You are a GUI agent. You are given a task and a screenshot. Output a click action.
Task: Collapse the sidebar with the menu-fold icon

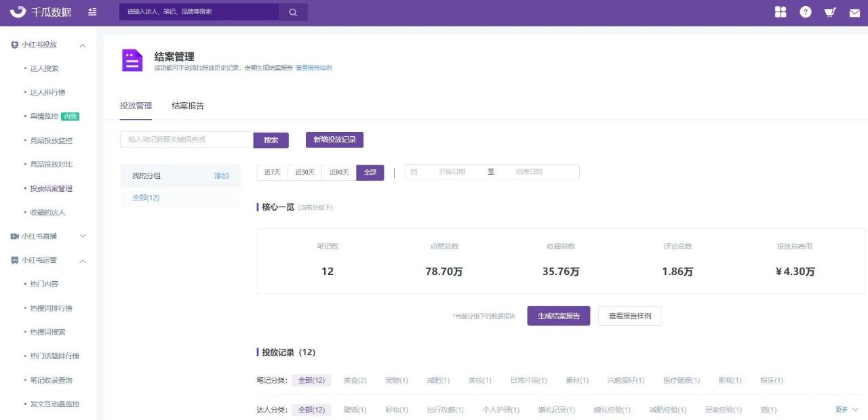[x=92, y=12]
